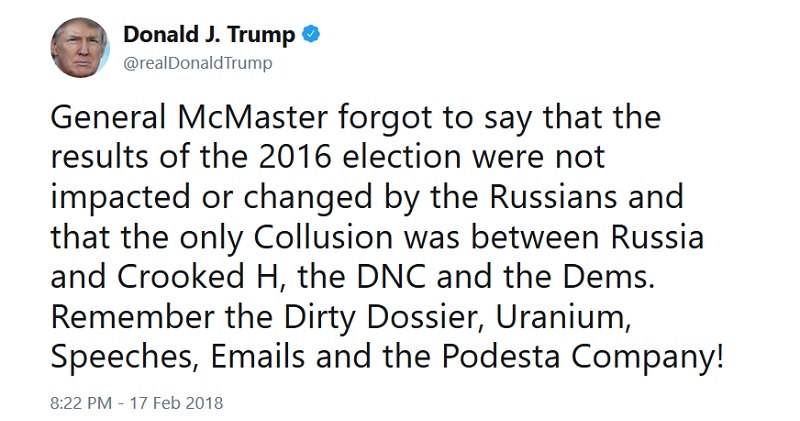Visit the @realDonaldTrump handle link

(x=198, y=63)
